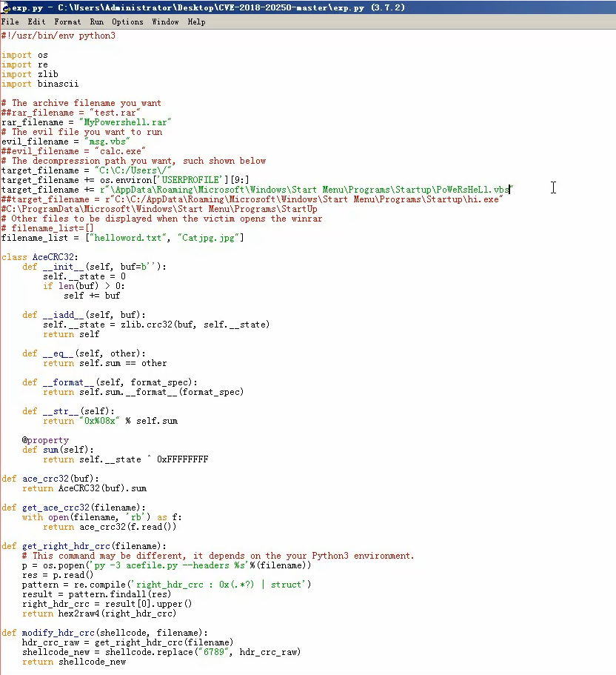616x675 pixels.
Task: Click the 'import re' line
Action: 24,64
